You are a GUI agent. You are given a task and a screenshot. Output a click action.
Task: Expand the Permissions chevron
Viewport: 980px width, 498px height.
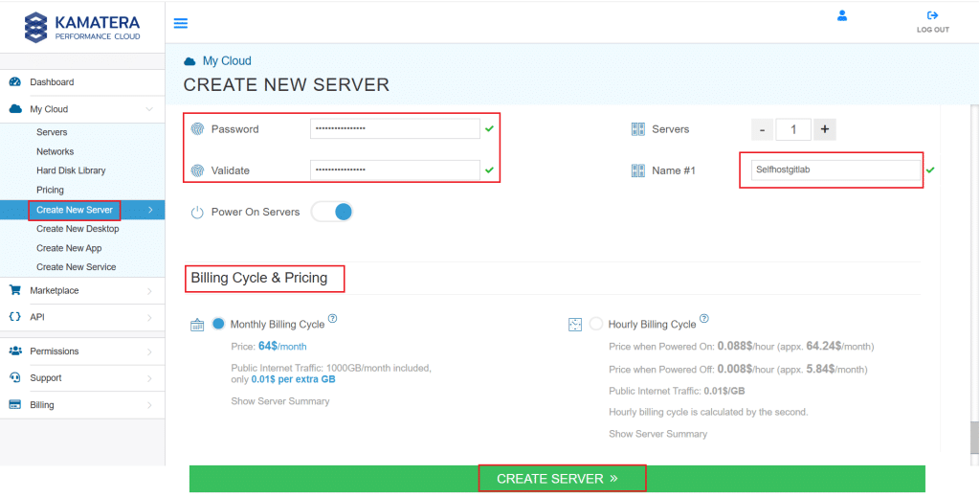(x=149, y=351)
